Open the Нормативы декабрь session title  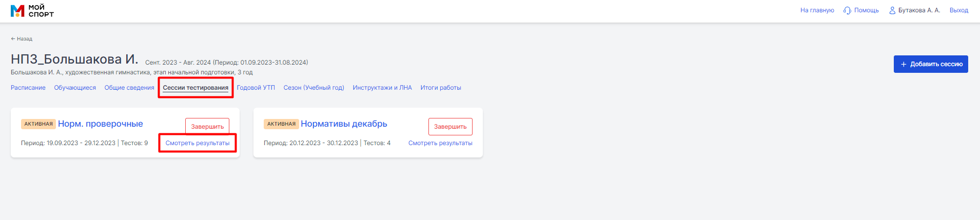click(x=344, y=124)
